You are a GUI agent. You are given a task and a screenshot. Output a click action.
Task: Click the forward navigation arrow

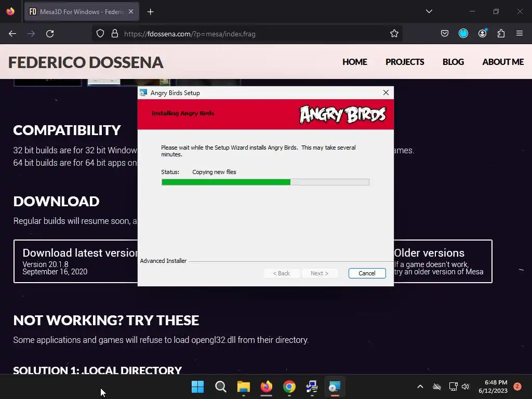tap(31, 34)
